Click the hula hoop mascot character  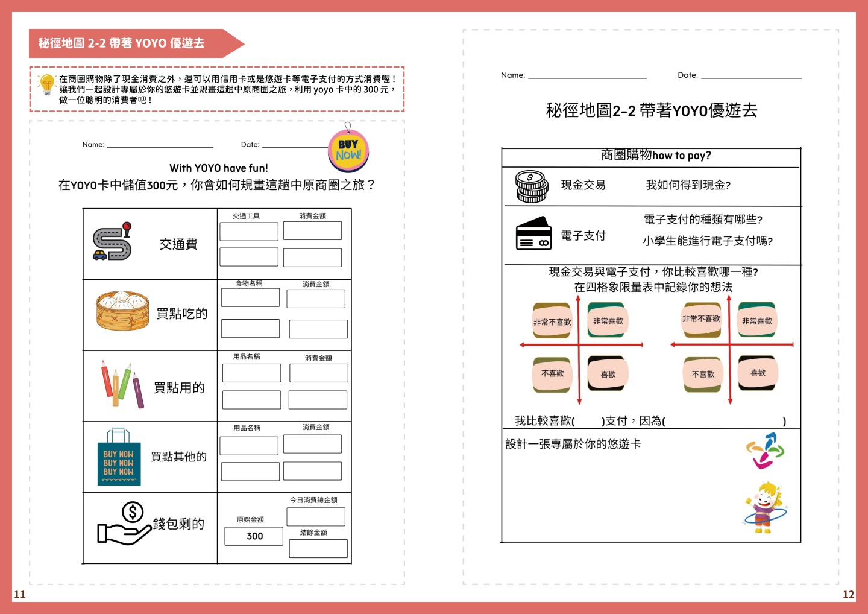tap(764, 508)
